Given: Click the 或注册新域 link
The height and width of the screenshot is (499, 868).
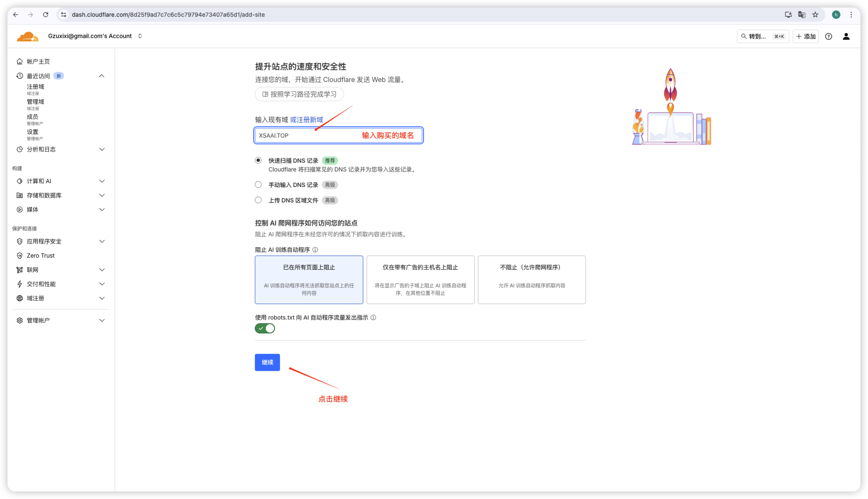Looking at the screenshot, I should [306, 120].
